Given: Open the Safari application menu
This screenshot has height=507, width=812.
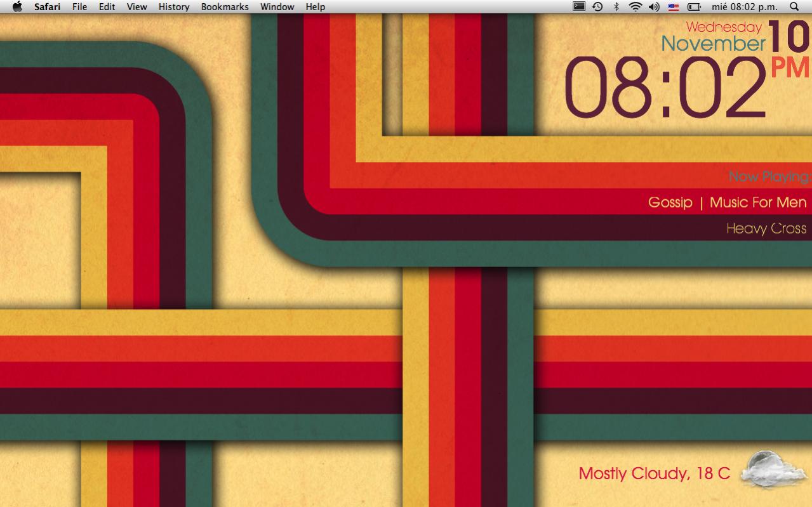Looking at the screenshot, I should coord(48,6).
